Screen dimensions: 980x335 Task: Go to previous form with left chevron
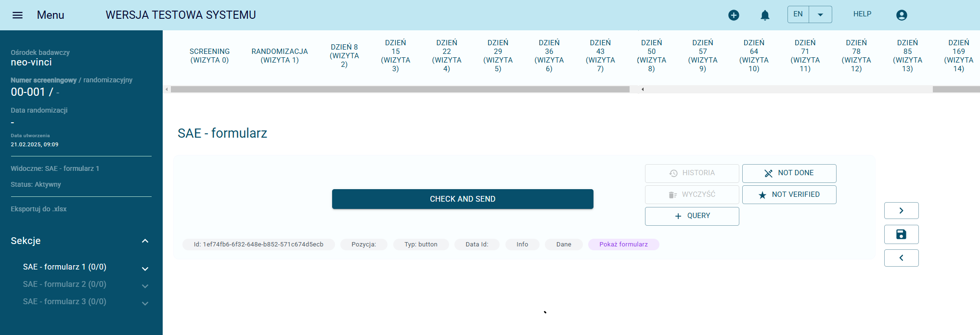[901, 258]
